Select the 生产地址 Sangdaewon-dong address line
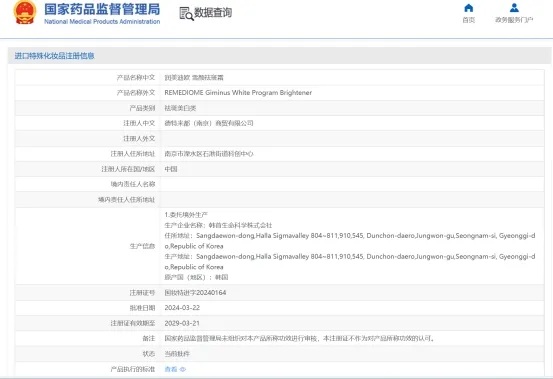Image resolution: width=553 pixels, height=379 pixels. coord(350,262)
